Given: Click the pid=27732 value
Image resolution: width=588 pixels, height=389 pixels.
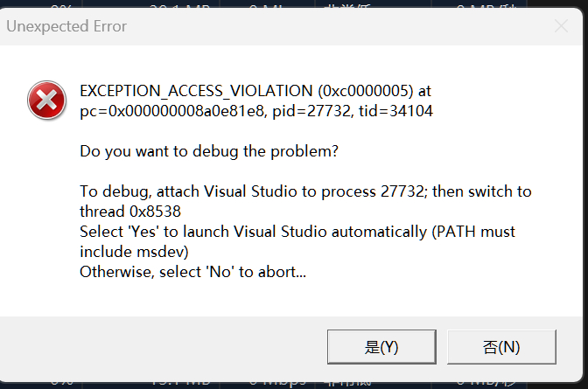Looking at the screenshot, I should [x=308, y=111].
